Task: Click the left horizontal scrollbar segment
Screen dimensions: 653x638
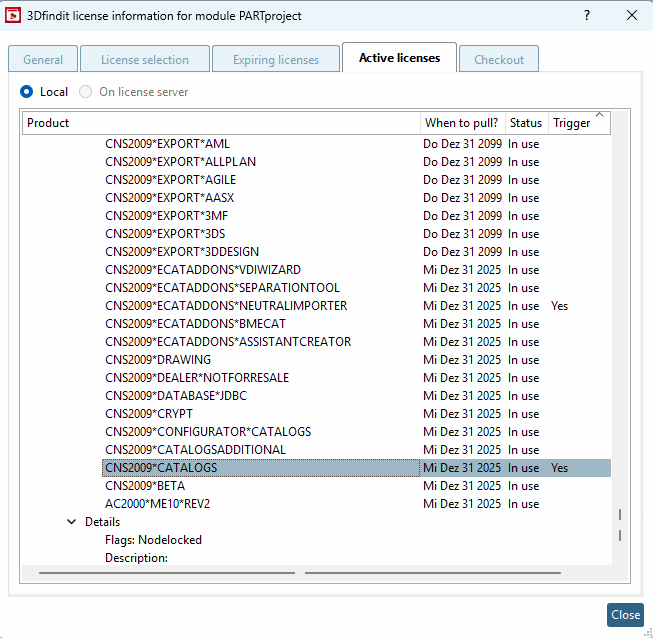Action: pyautogui.click(x=167, y=573)
